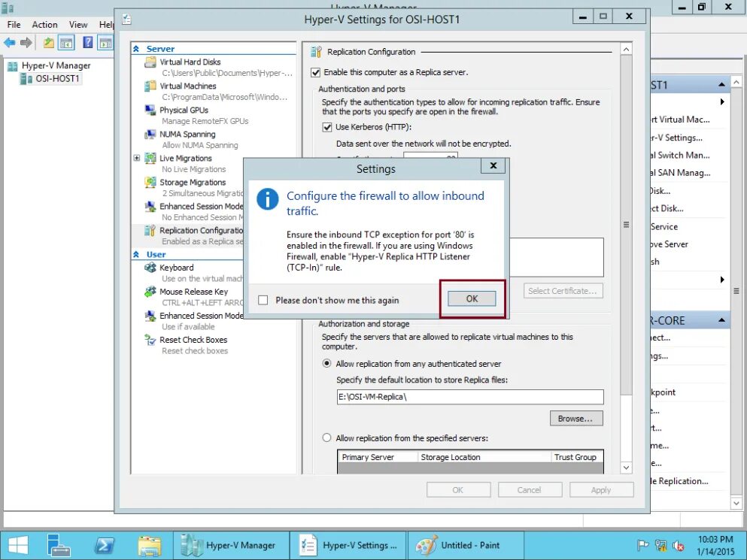Click the Trust Group column header
Image resolution: width=747 pixels, height=560 pixels.
pos(576,457)
